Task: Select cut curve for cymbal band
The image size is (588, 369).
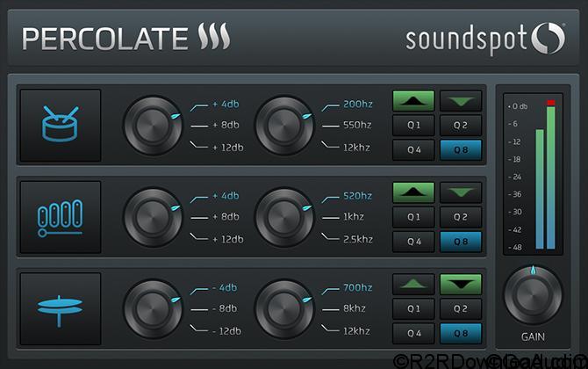Action: pos(461,284)
